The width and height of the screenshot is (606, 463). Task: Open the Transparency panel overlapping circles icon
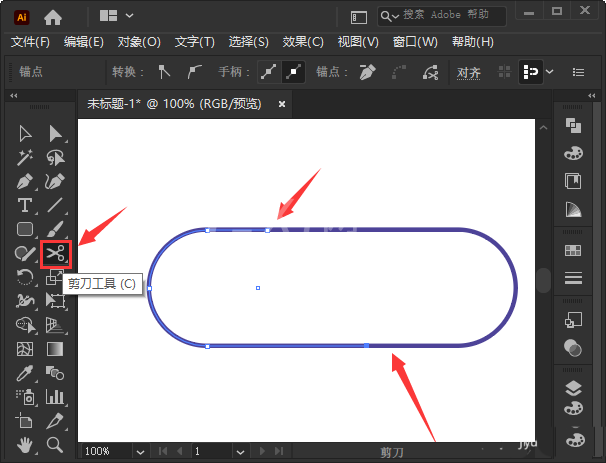coord(573,347)
